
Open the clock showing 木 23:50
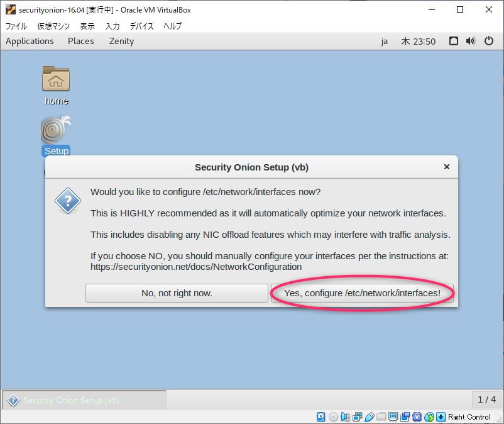(x=418, y=42)
